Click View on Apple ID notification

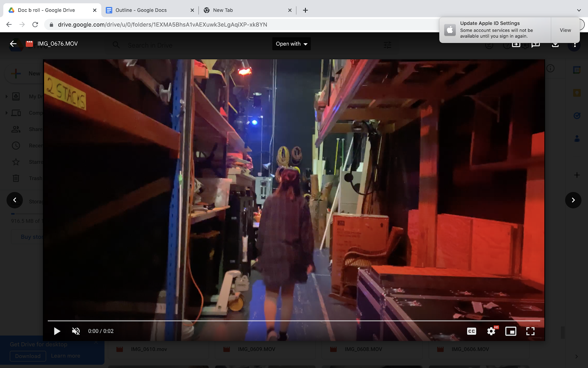coord(565,30)
